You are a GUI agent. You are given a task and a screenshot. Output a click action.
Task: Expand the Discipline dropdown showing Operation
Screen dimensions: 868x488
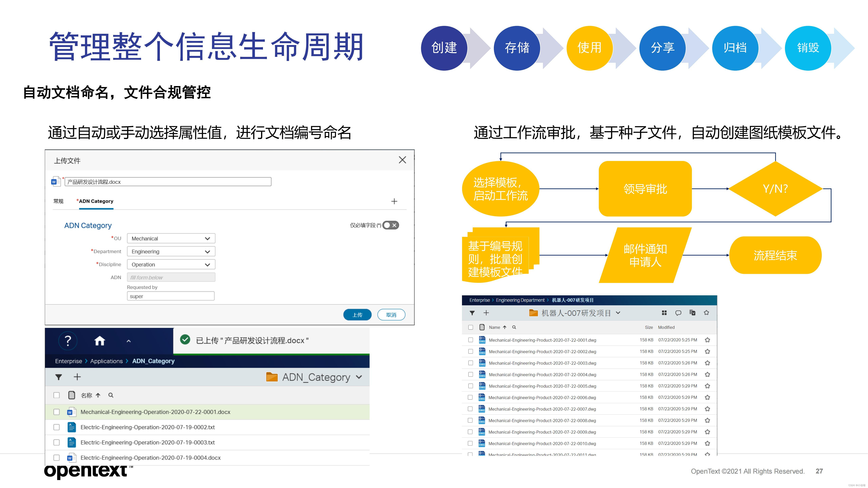tap(171, 265)
